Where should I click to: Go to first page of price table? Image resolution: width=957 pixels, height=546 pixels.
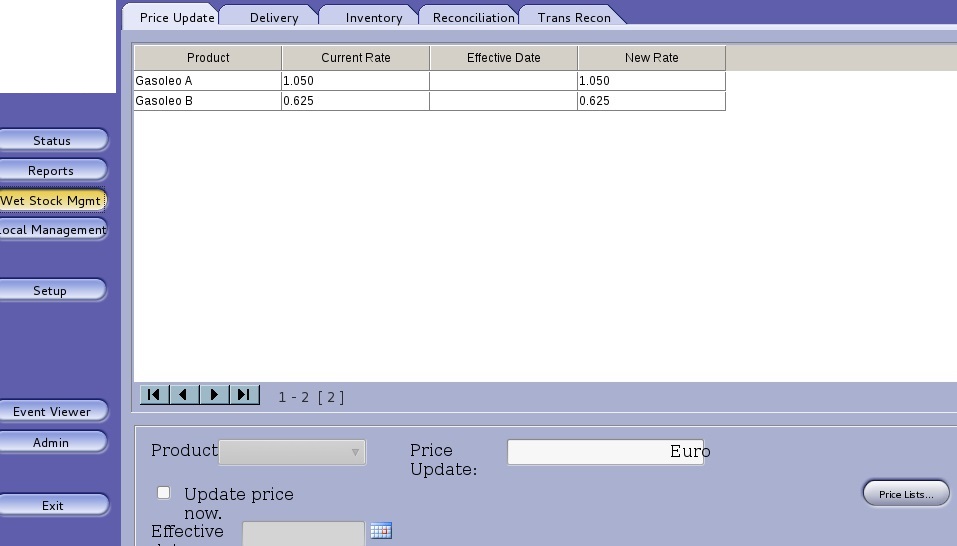click(x=153, y=395)
